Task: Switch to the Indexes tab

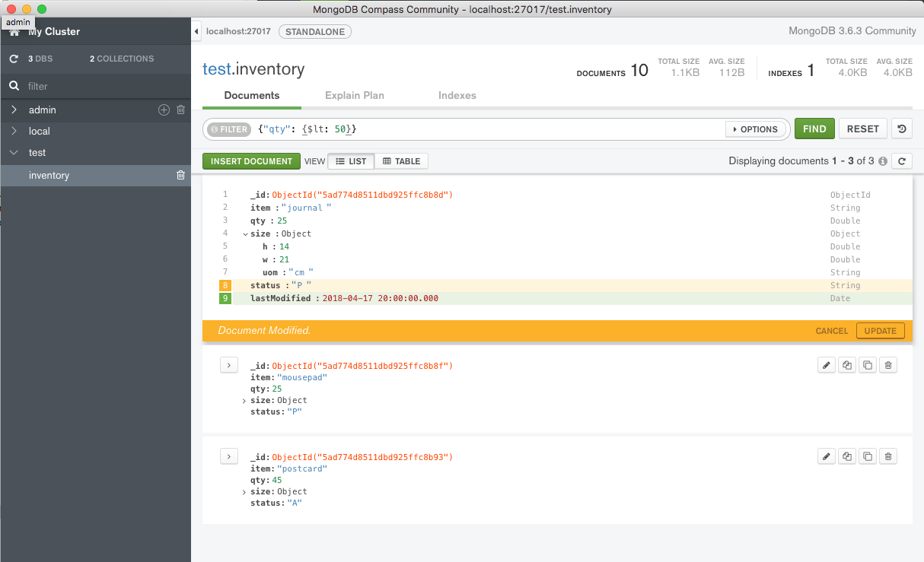Action: (457, 95)
